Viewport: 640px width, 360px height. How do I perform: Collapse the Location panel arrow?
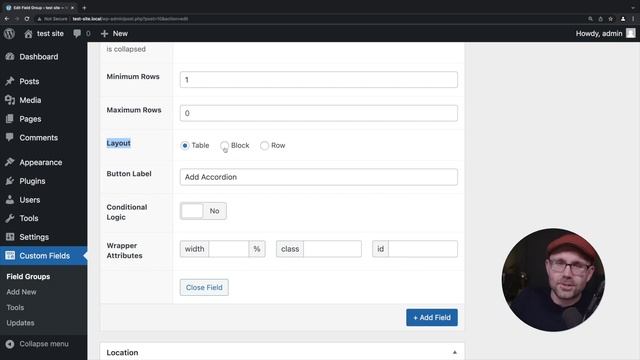click(455, 352)
